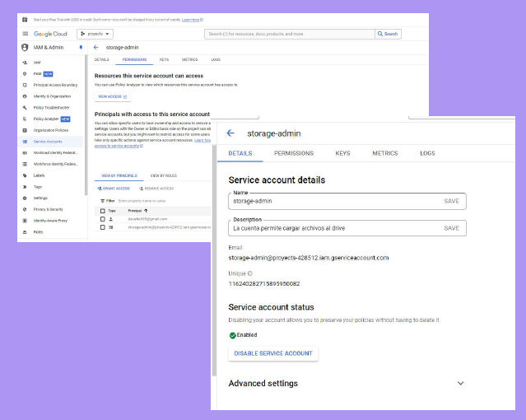Expand the Advanced settings section

461,383
